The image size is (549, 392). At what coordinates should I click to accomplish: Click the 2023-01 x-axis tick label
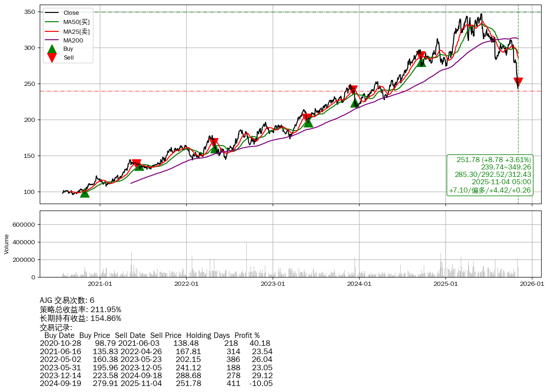(x=273, y=284)
